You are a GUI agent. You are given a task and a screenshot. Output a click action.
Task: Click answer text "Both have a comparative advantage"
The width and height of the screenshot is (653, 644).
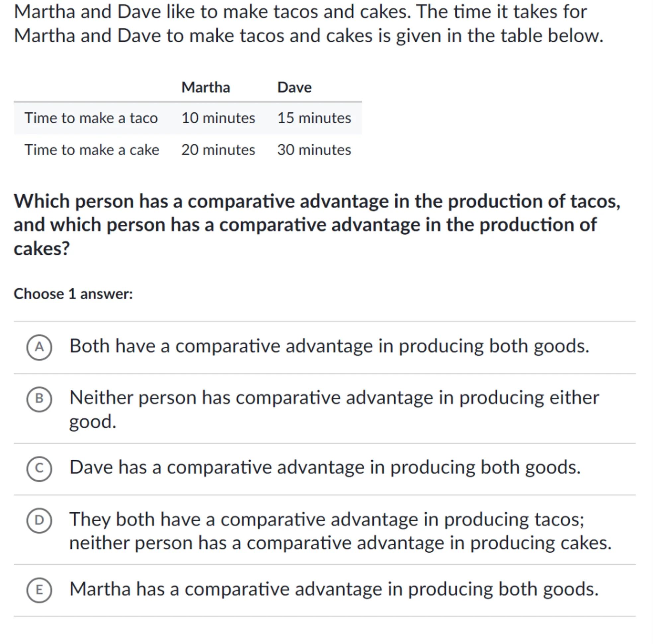coord(329,347)
